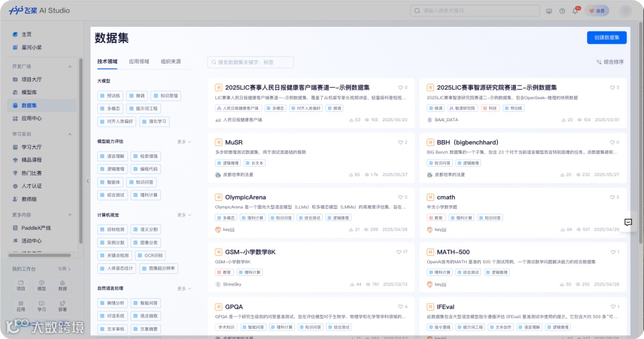Viewport: 644px width, 339px height.
Task: Expand 更多 for 模型能力评估 filters
Action: 184,141
